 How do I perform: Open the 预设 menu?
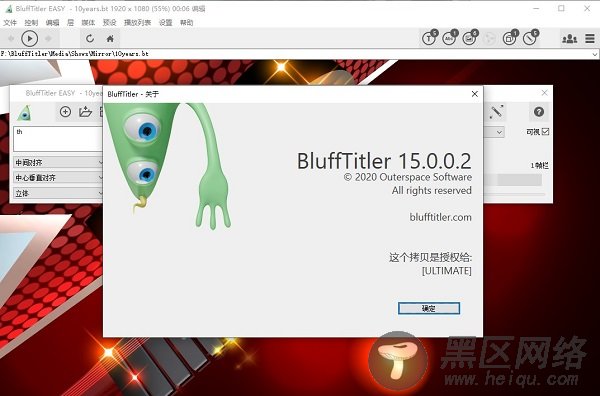pos(109,23)
